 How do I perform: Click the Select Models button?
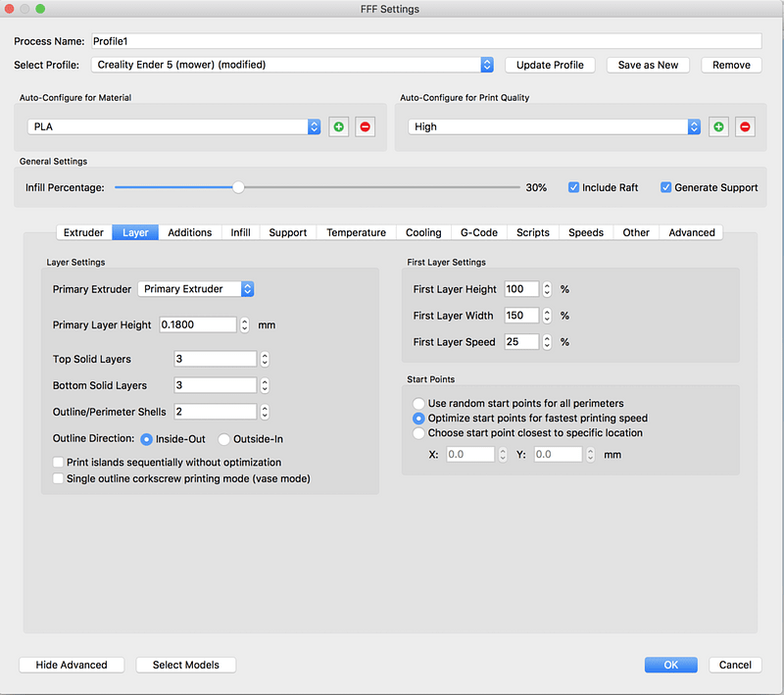click(x=186, y=665)
